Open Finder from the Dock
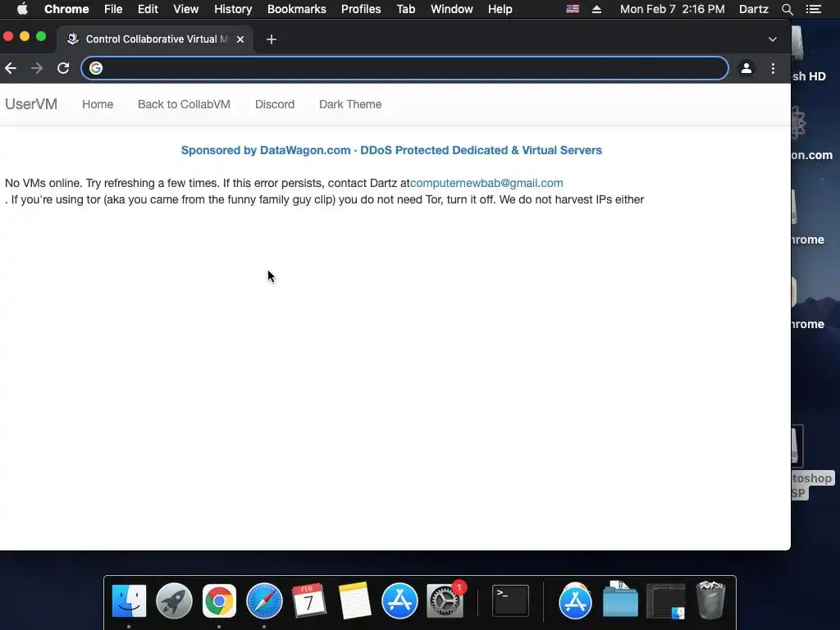 click(x=129, y=600)
